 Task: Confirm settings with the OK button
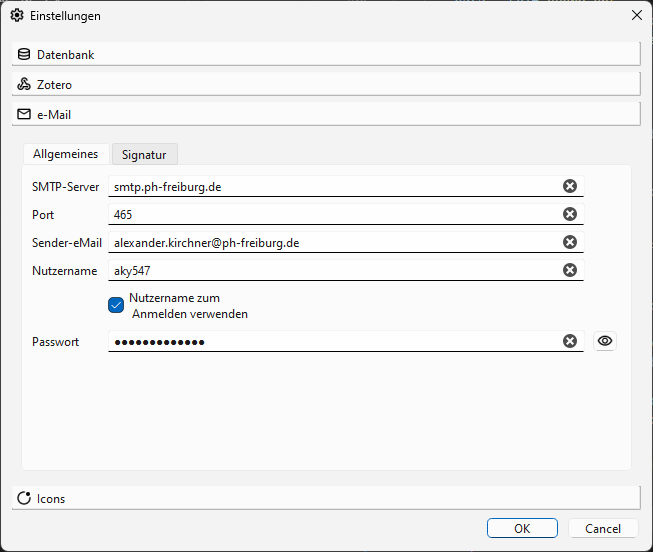tap(522, 528)
